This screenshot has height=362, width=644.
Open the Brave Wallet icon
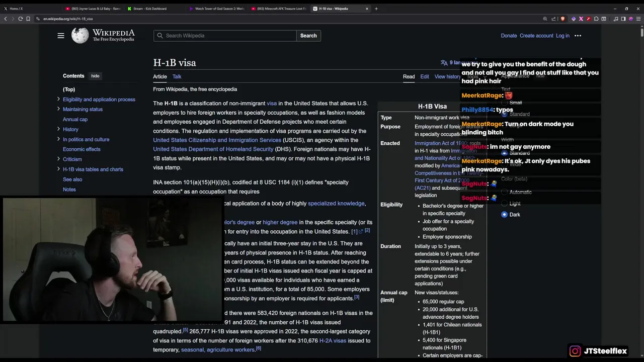[x=604, y=19]
